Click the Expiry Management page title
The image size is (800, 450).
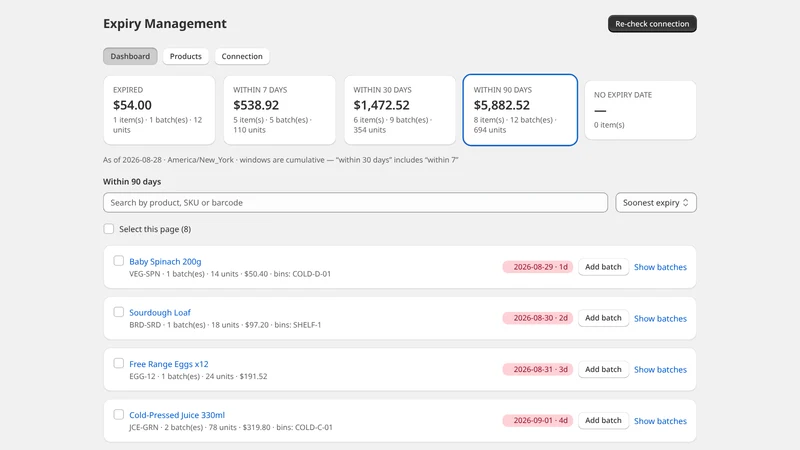point(165,23)
